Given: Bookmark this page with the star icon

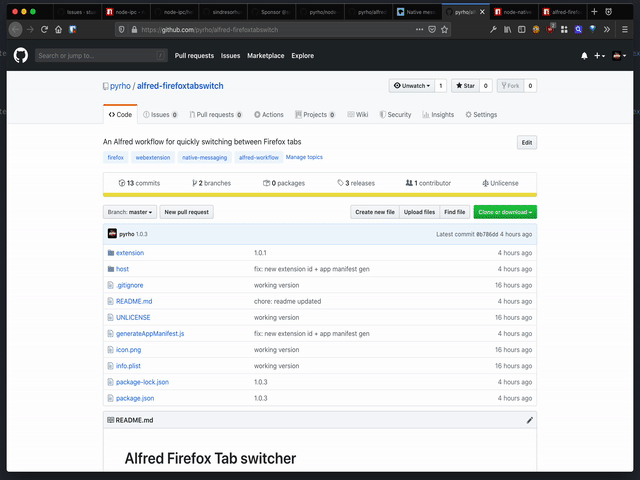Looking at the screenshot, I should tap(444, 29).
